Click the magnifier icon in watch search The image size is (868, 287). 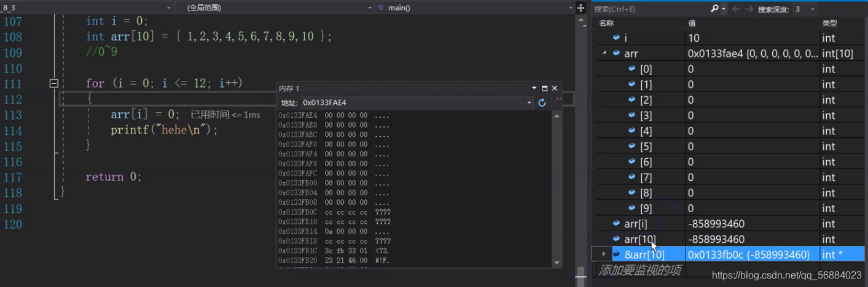pos(714,9)
